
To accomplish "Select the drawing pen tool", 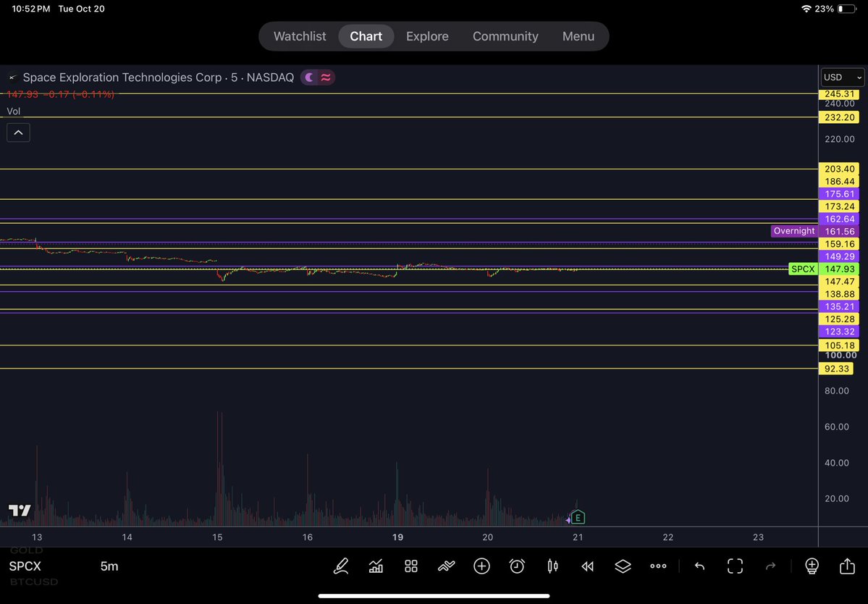I will click(341, 566).
